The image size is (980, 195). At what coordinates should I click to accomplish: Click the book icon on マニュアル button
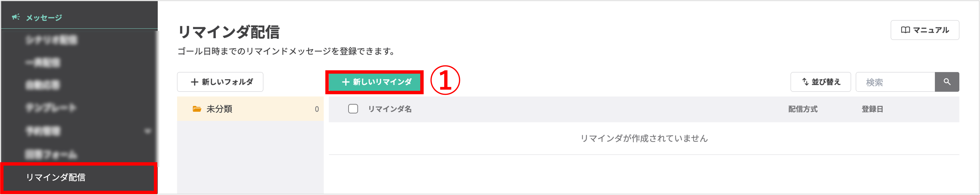[905, 30]
